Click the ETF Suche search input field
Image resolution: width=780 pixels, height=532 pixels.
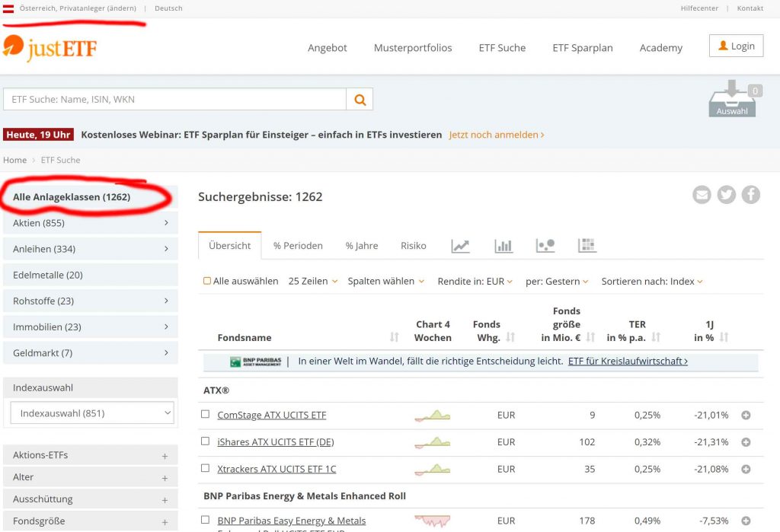174,100
